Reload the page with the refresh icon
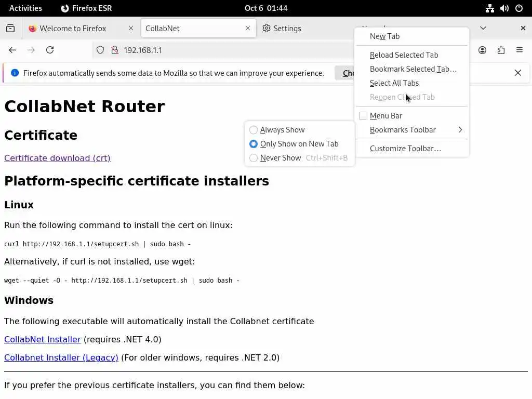This screenshot has height=399, width=532. click(50, 50)
